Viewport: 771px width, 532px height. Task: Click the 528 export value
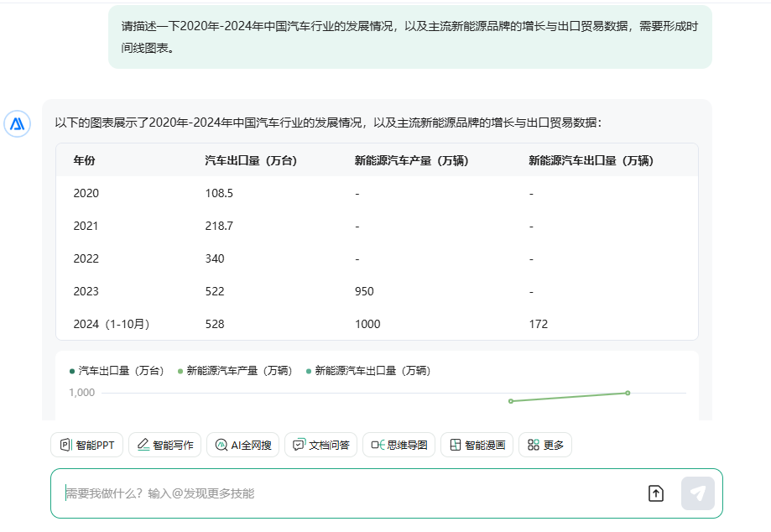(215, 324)
